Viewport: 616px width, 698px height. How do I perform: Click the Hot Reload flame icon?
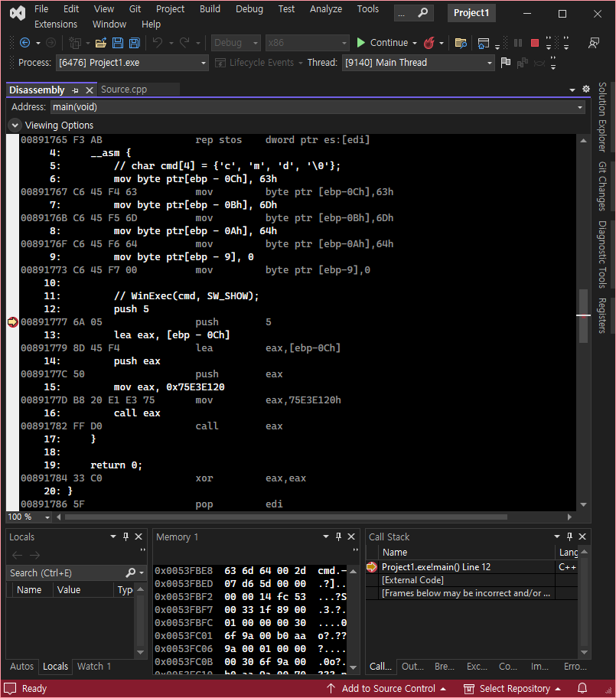coord(429,43)
